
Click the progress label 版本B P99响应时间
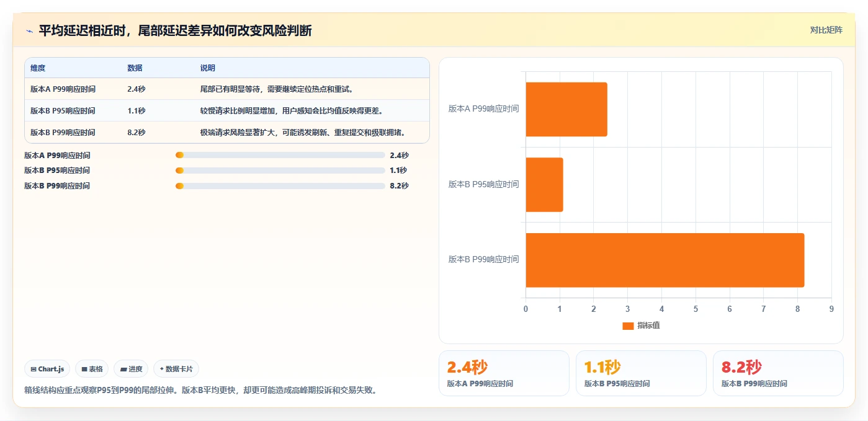pyautogui.click(x=57, y=186)
